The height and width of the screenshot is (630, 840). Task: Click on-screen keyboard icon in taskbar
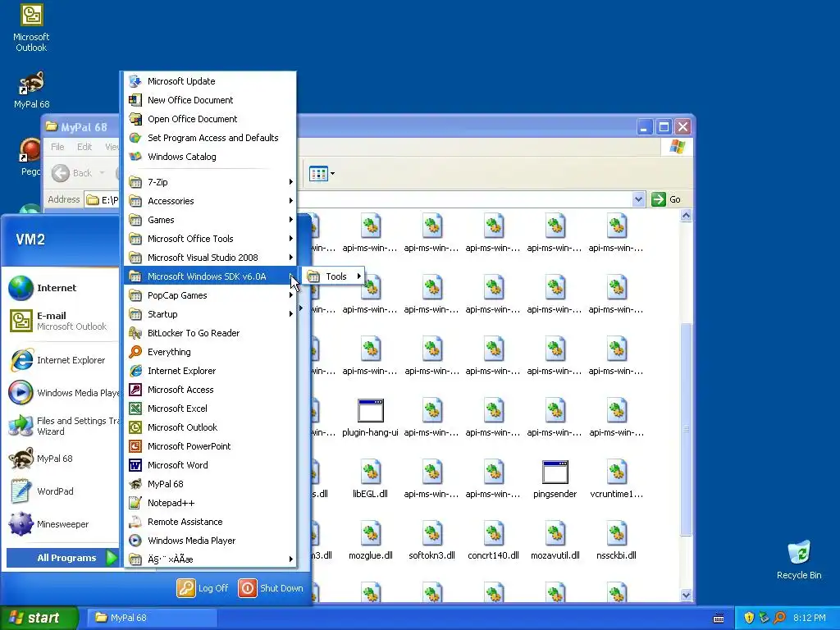tap(719, 619)
